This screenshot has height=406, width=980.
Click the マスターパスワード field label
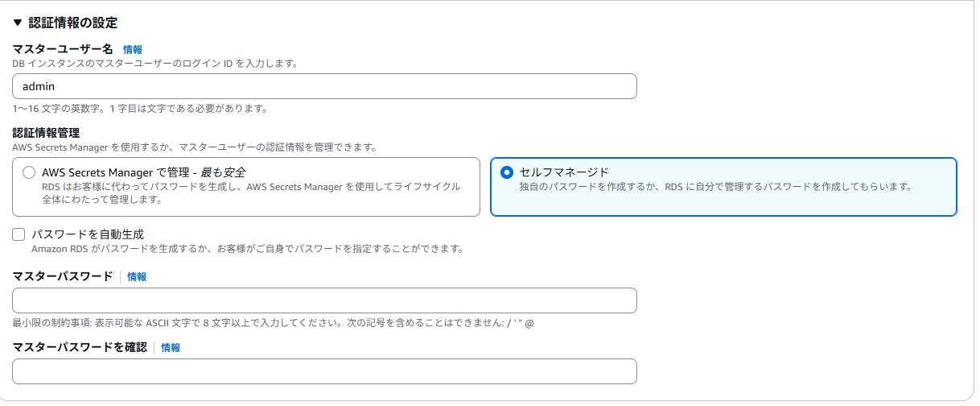(x=63, y=277)
